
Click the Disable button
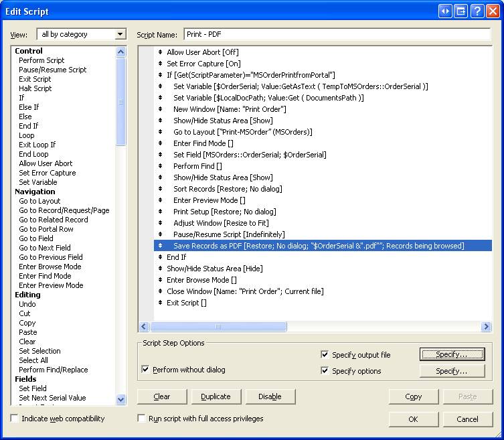[270, 396]
